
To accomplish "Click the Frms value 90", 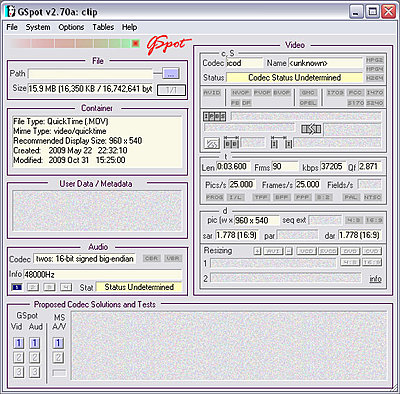I will [x=285, y=166].
